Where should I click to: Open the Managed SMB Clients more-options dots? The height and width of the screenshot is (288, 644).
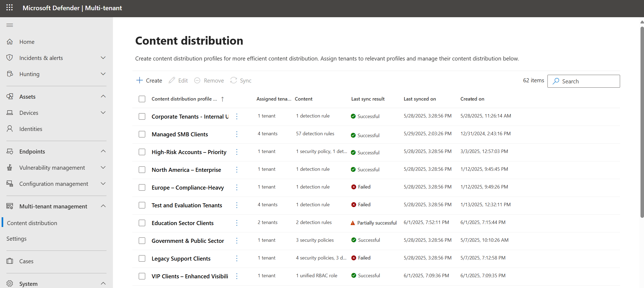coord(237,134)
